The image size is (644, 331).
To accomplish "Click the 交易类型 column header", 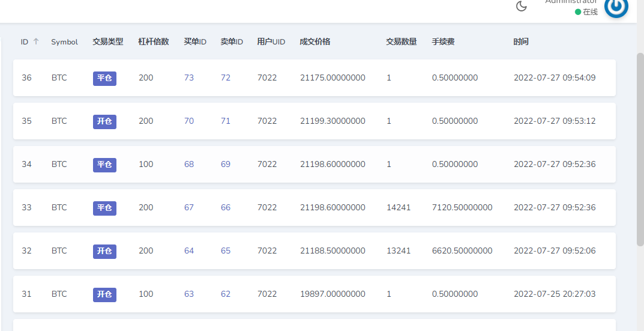I will pos(108,41).
